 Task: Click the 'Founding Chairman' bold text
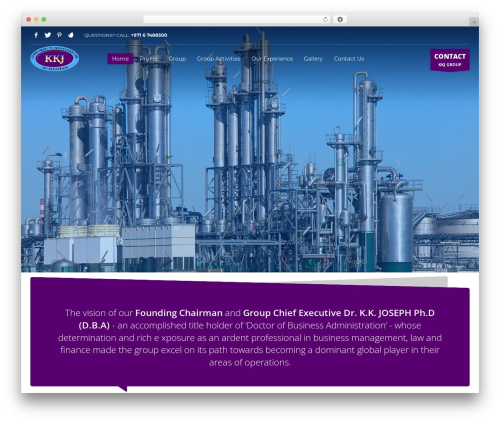tap(179, 313)
